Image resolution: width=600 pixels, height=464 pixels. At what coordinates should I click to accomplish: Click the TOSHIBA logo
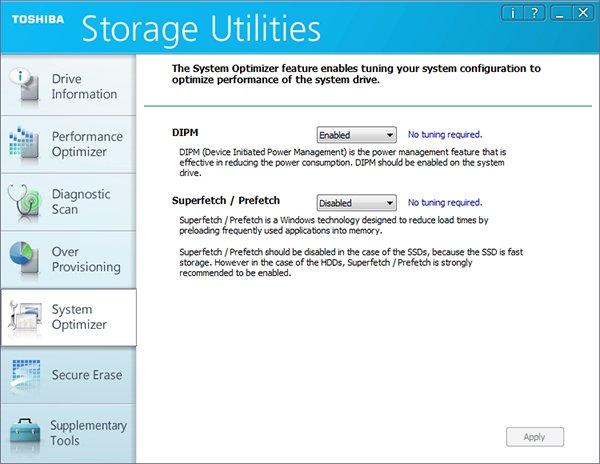coord(38,20)
